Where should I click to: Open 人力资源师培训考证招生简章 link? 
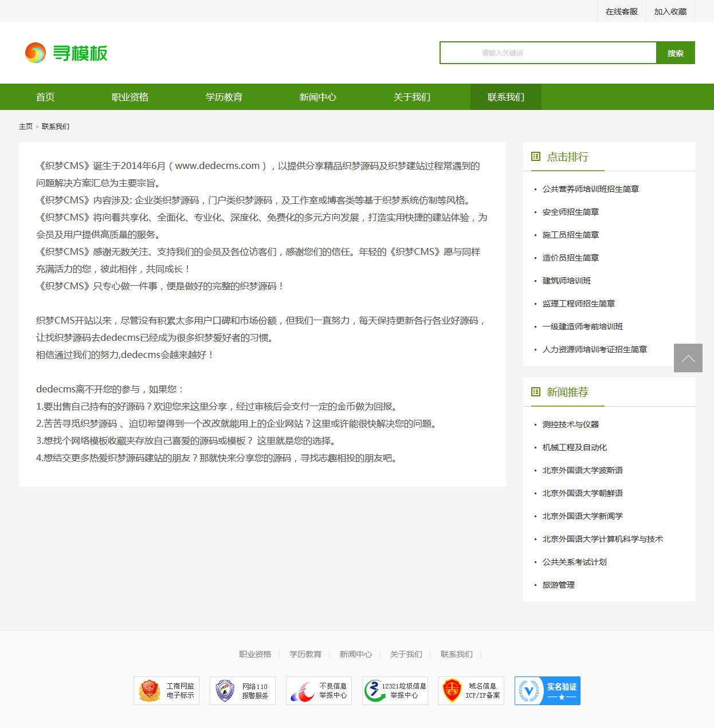tap(595, 349)
